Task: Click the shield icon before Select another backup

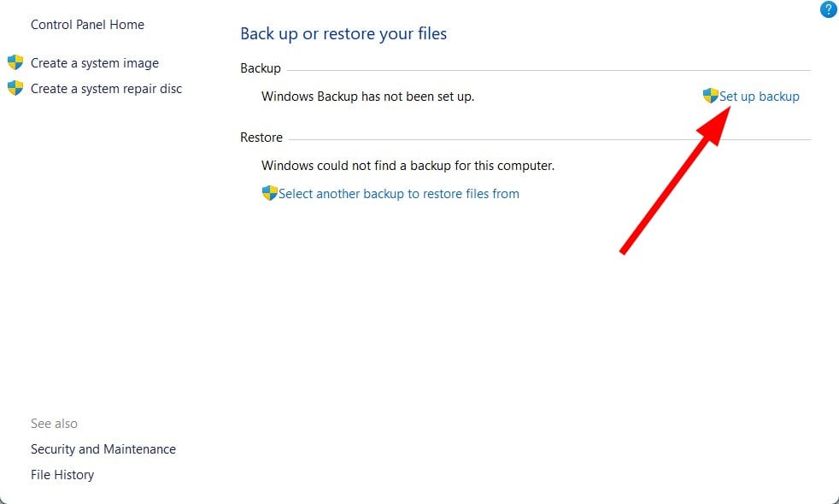Action: 269,193
